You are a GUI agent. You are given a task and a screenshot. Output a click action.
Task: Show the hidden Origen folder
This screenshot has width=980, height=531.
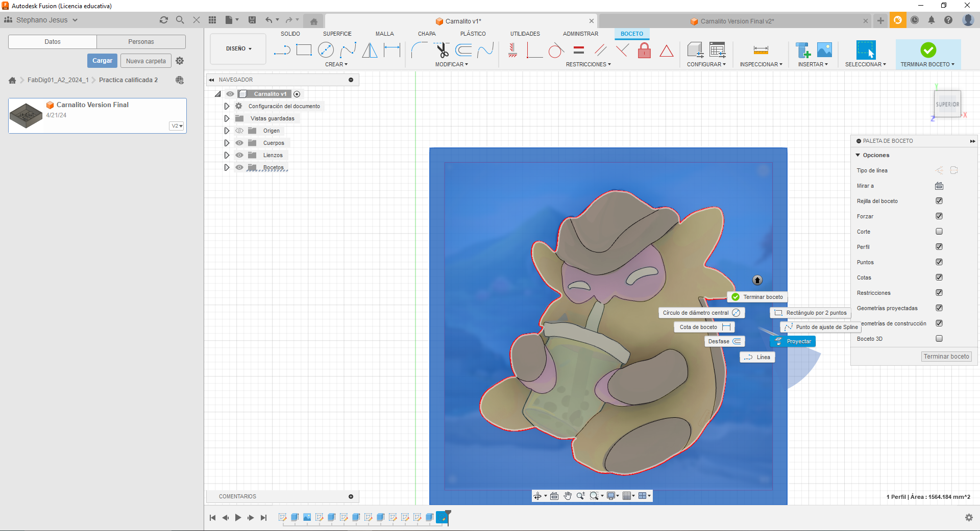(239, 131)
